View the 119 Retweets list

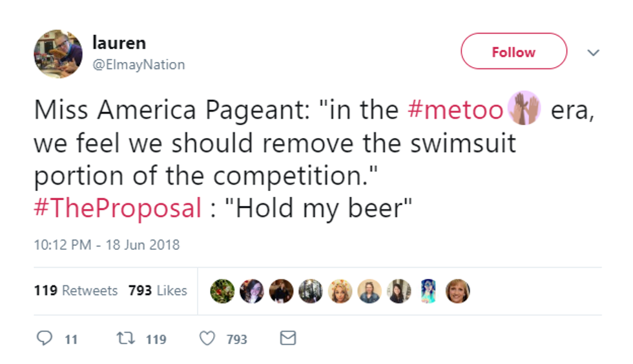click(x=76, y=290)
